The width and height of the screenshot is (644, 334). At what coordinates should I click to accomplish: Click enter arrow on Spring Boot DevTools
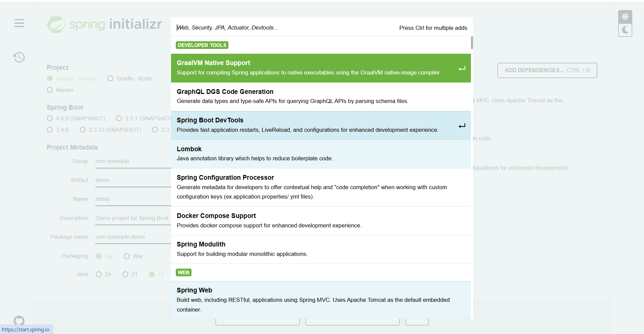tap(462, 126)
